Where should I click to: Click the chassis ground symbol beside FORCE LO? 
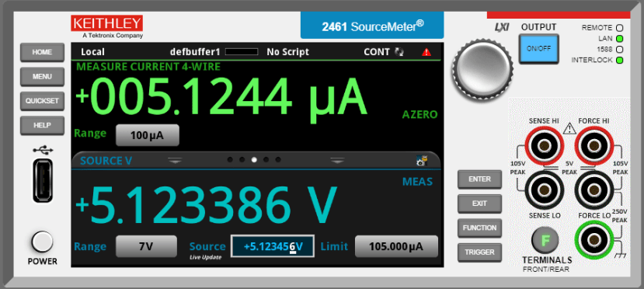[x=619, y=256]
